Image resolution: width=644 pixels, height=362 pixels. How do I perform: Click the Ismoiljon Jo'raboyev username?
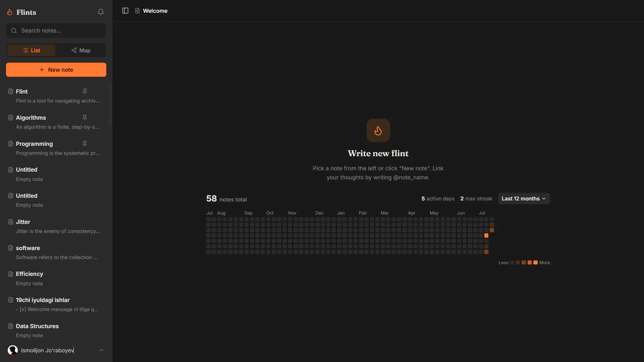[47, 350]
